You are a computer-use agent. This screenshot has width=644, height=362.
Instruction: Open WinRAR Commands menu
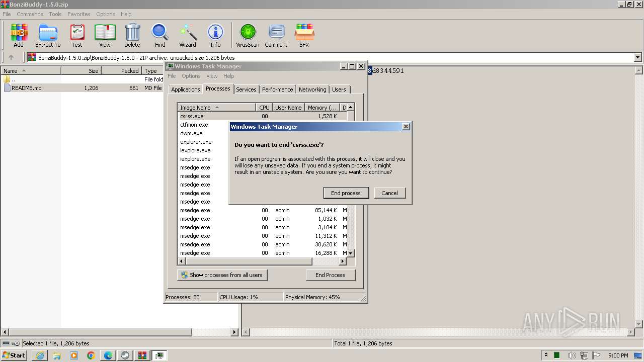point(30,14)
